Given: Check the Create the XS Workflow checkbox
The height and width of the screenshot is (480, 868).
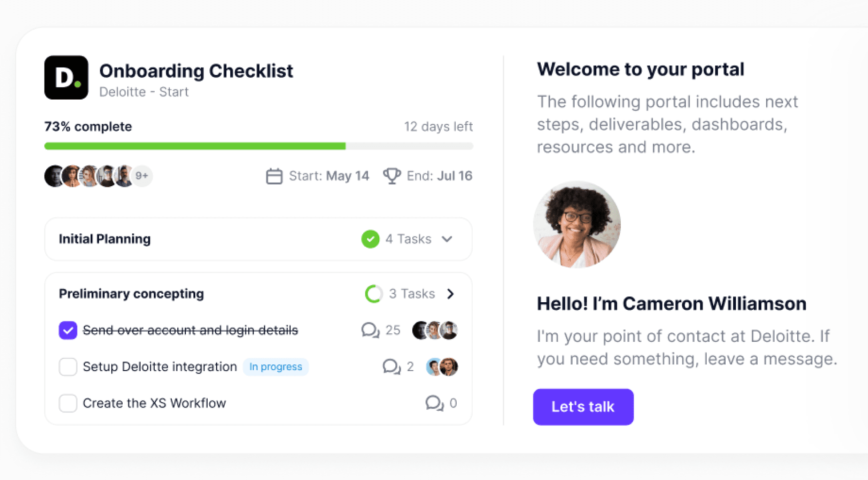Looking at the screenshot, I should coord(68,403).
